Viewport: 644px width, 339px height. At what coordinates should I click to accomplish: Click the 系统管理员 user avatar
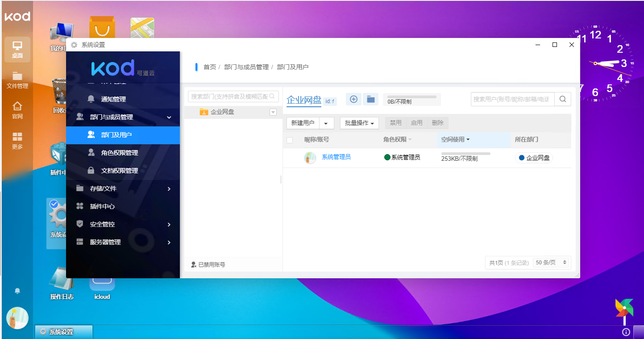point(310,158)
